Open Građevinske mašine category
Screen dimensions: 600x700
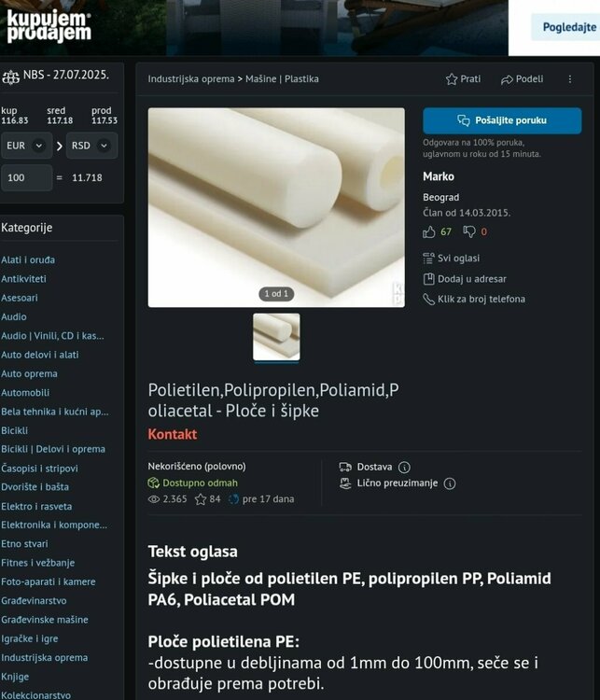(x=45, y=620)
